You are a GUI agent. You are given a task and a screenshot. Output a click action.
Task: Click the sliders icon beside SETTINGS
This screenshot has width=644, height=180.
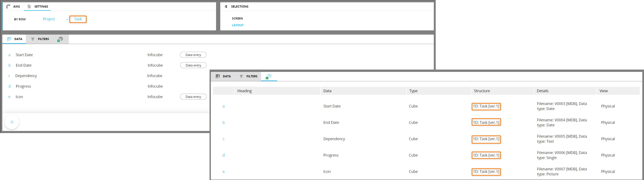coord(29,6)
